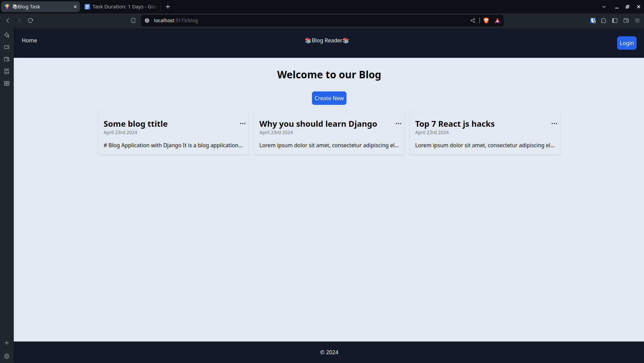The height and width of the screenshot is (363, 644).
Task: Open Brave Shields lion icon
Action: pos(486,21)
